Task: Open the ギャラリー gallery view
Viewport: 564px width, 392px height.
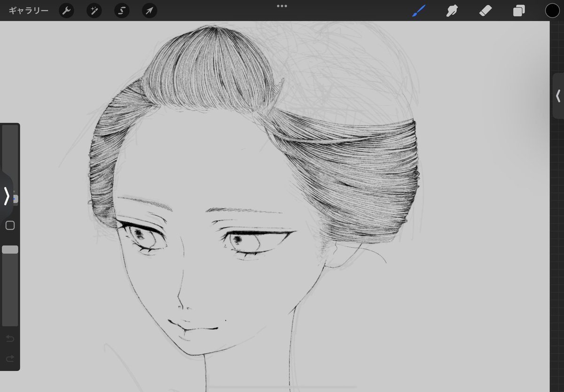Action: pyautogui.click(x=28, y=10)
